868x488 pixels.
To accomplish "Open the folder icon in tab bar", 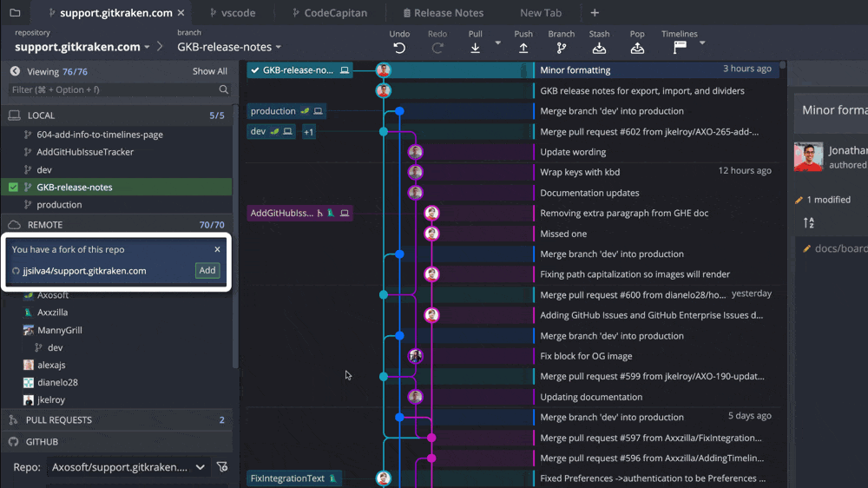I will [15, 12].
